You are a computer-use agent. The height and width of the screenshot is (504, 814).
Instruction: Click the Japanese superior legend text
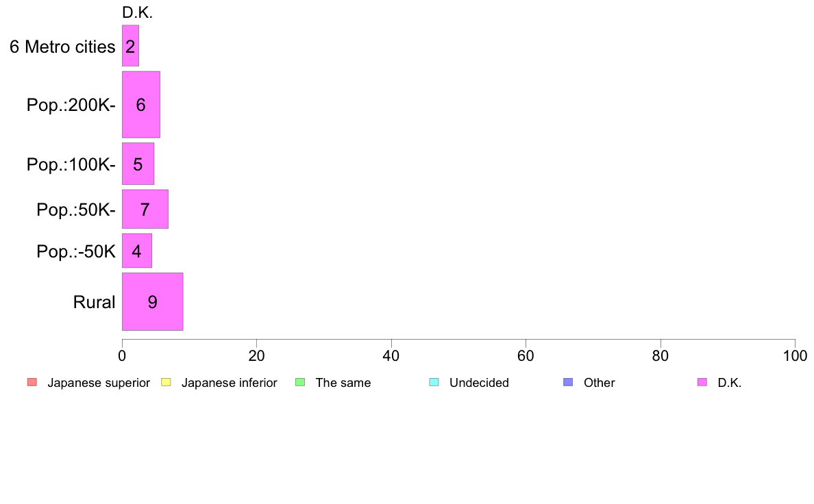click(x=99, y=383)
